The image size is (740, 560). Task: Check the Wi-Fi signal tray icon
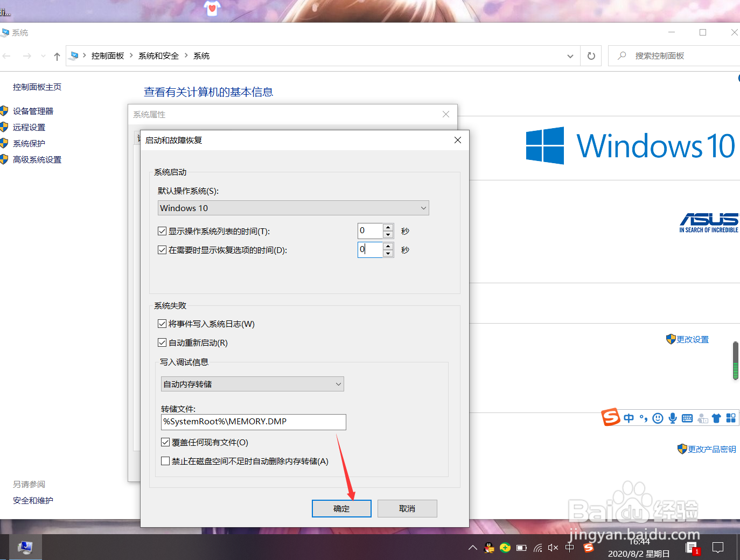pyautogui.click(x=537, y=548)
